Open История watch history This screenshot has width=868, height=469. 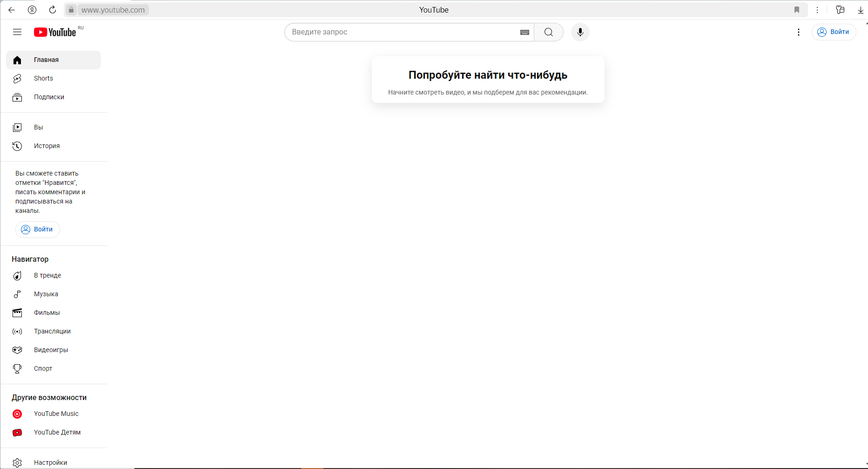point(47,146)
